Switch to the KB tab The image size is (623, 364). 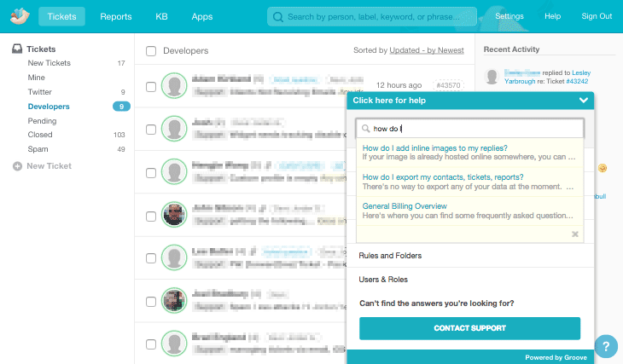coord(161,16)
